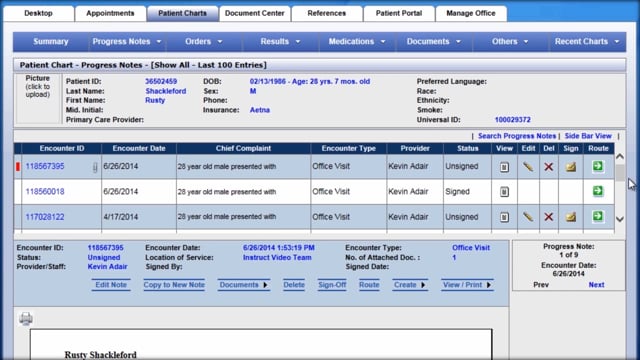Delete encounter 118567395 with red X

pos(549,167)
